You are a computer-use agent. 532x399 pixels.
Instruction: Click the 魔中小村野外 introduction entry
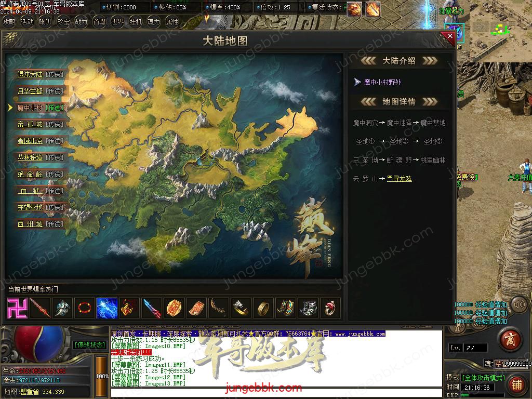[x=382, y=82]
